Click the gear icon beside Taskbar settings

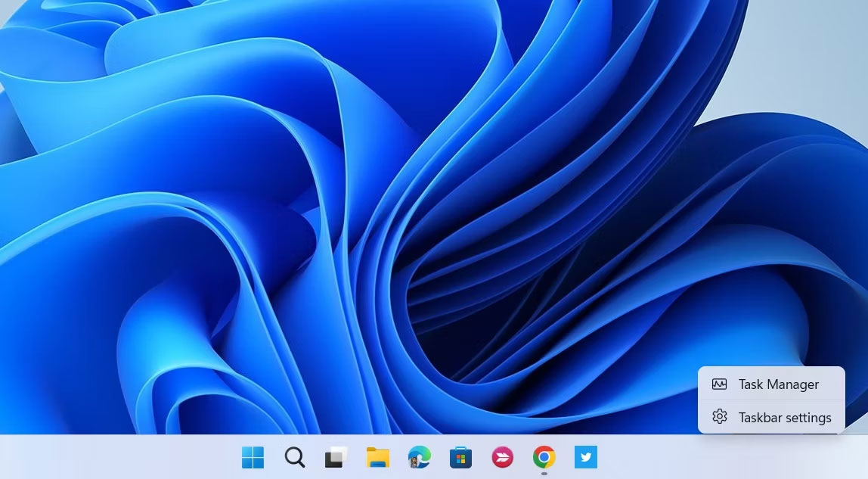pyautogui.click(x=718, y=417)
